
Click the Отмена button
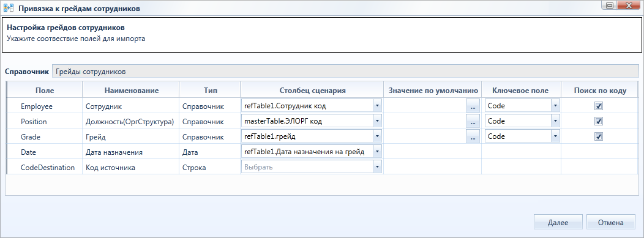[x=611, y=223]
